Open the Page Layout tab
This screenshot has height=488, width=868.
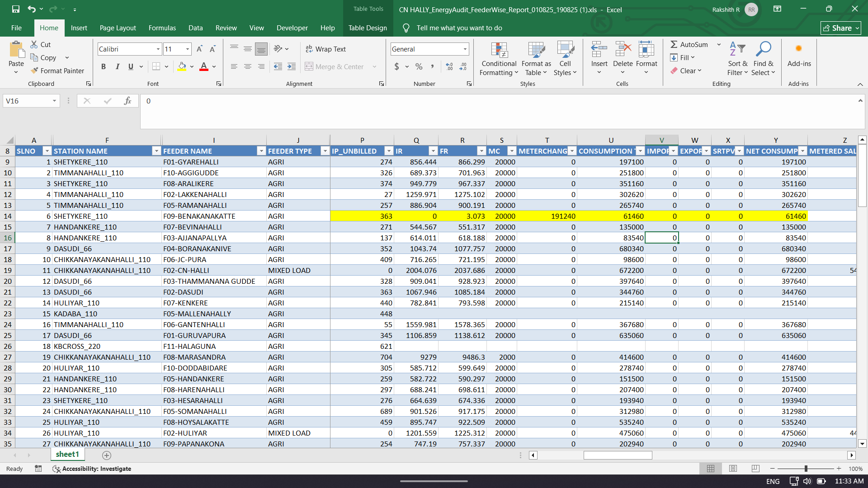click(118, 28)
